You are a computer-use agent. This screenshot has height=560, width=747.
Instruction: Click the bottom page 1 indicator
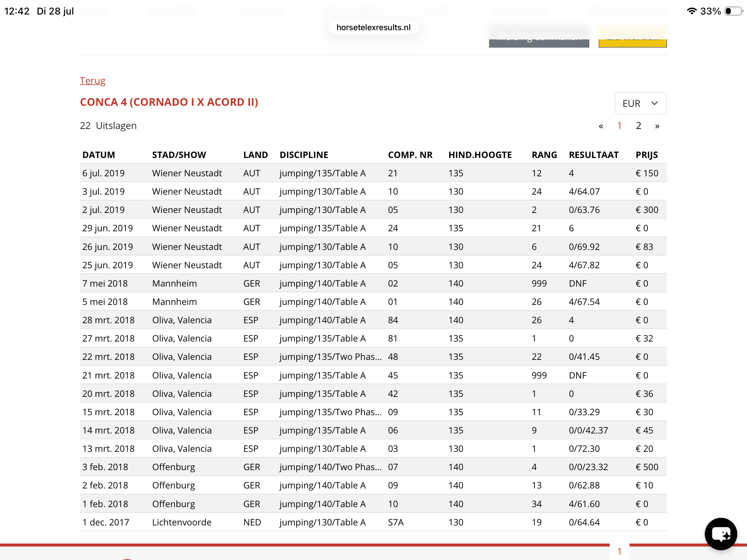pos(619,551)
